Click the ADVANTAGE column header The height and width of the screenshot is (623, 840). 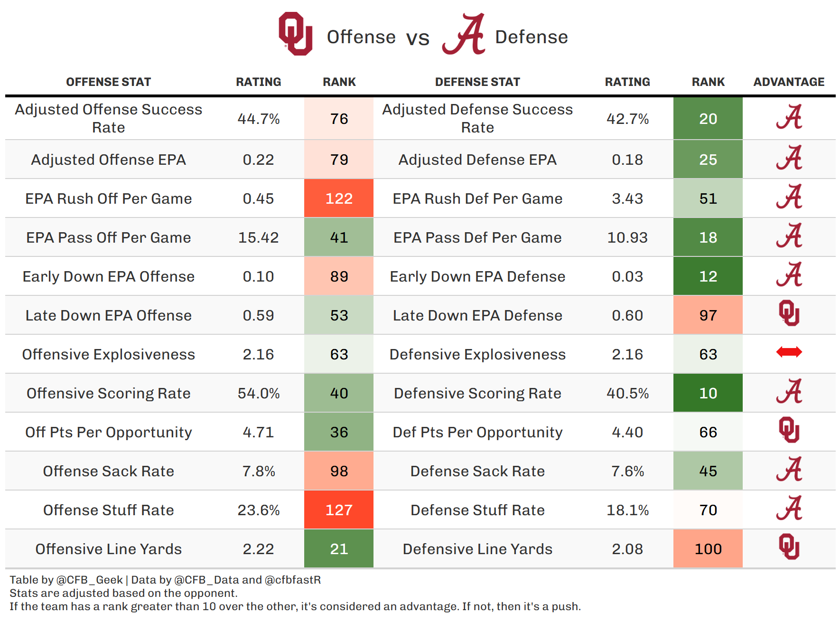point(789,82)
